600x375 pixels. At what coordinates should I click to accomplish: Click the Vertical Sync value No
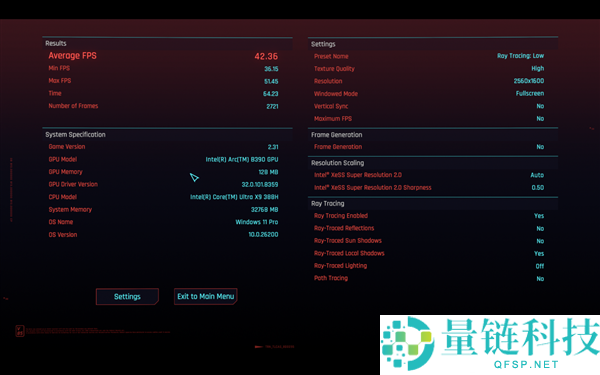(x=540, y=106)
